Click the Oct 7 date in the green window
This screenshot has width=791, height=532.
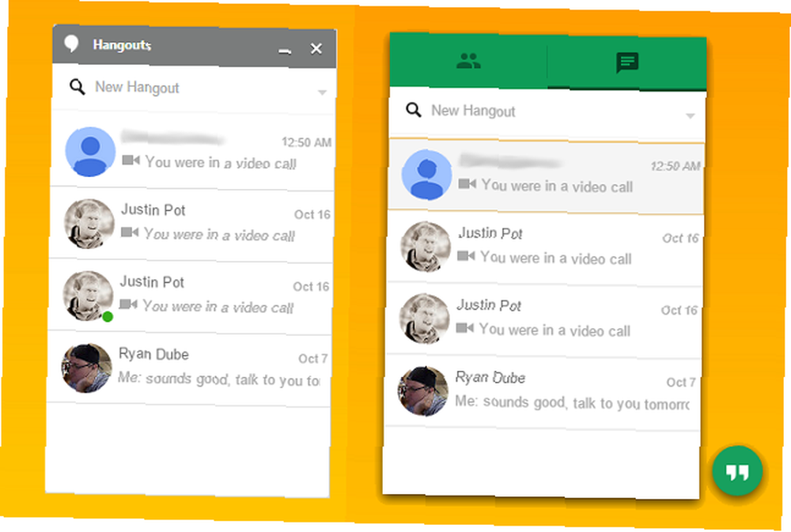tap(681, 383)
